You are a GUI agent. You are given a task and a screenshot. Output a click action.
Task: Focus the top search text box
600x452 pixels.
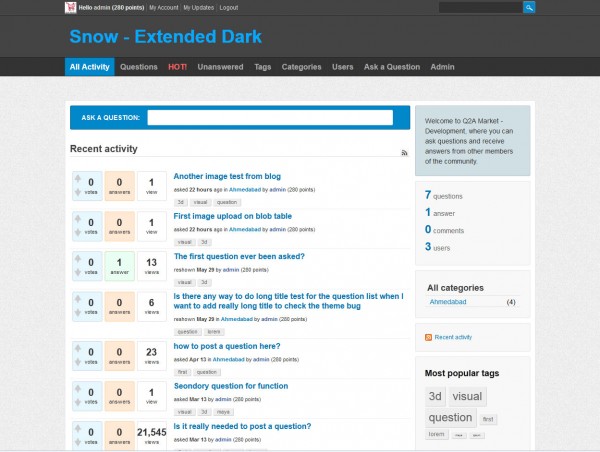point(480,7)
